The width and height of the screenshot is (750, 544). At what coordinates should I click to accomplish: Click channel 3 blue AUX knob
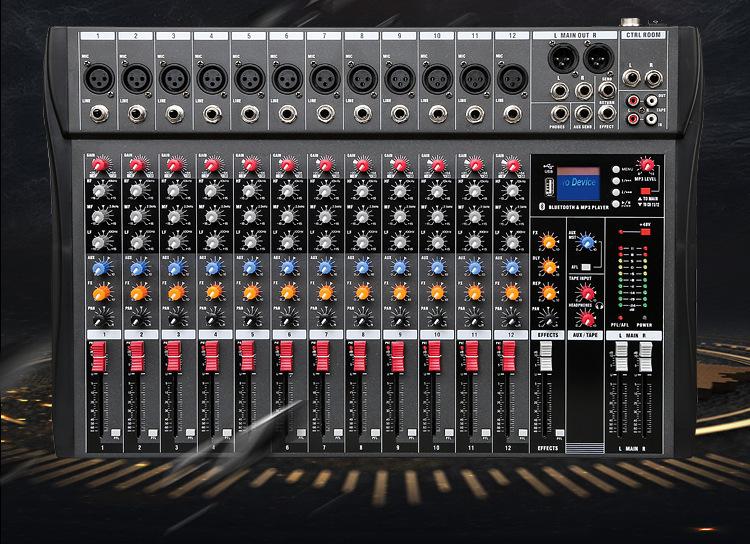tap(175, 268)
